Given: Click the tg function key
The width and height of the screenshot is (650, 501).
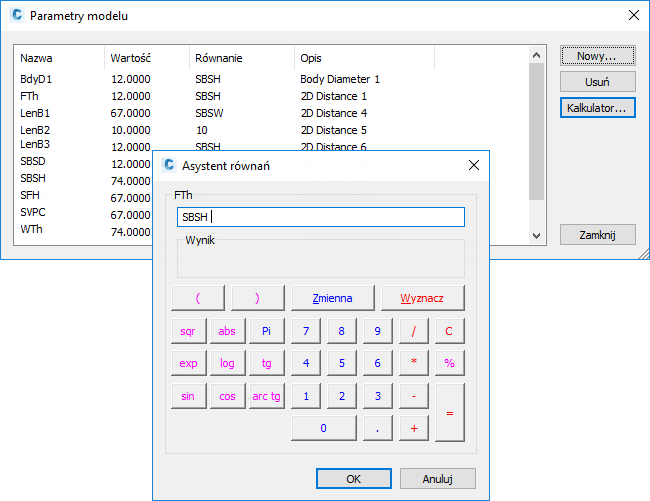Looking at the screenshot, I should 267,363.
